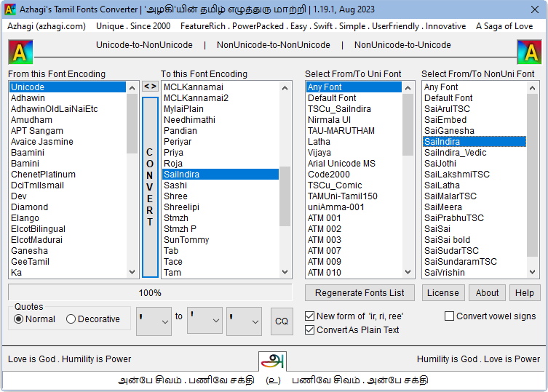Select Baamini in From Font Encoding
Viewport: 548px width, 392px height.
pos(68,152)
